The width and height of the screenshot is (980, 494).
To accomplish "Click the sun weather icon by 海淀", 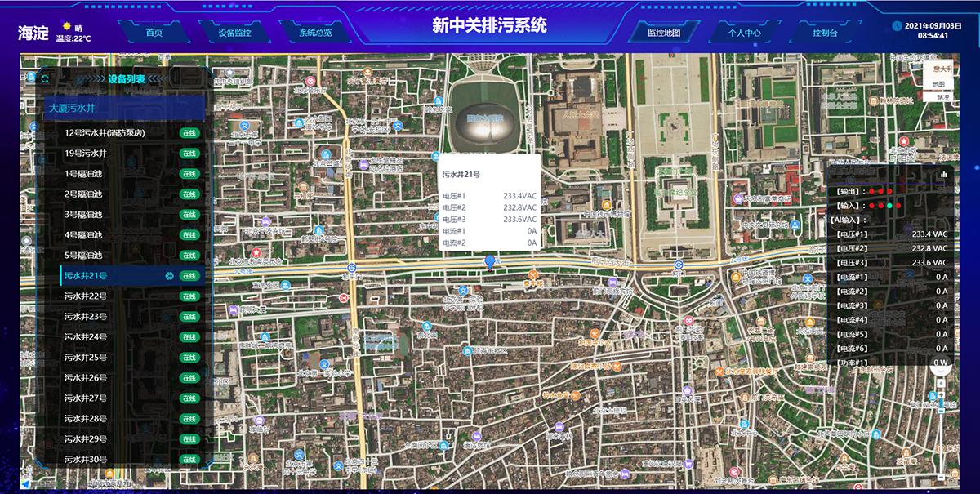I will pyautogui.click(x=66, y=27).
